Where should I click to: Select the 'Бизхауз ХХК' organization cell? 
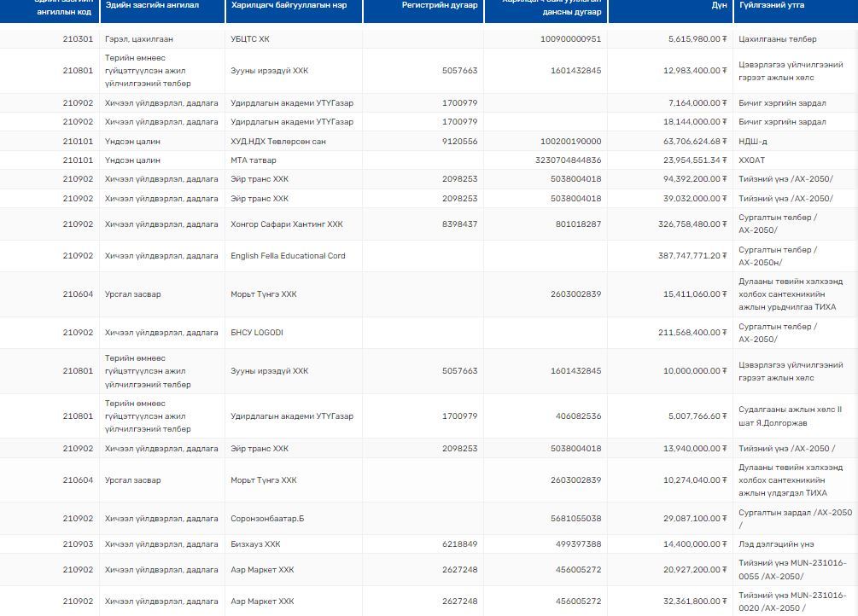255,544
